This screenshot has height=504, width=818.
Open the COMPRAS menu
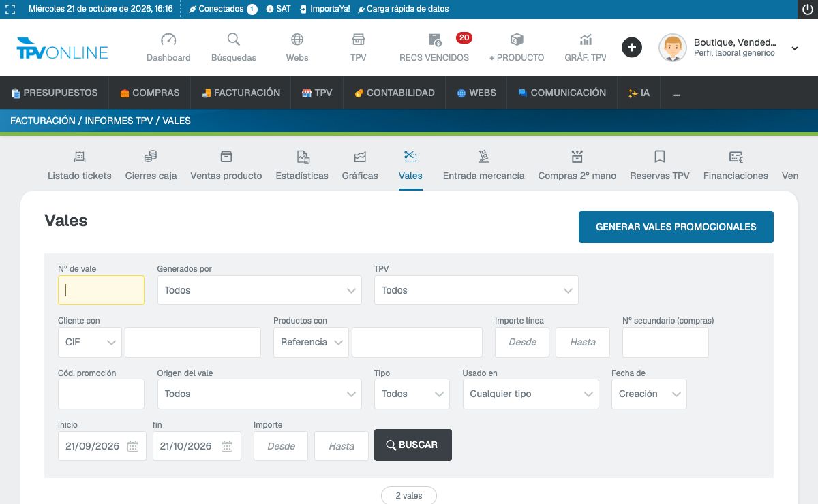pyautogui.click(x=150, y=93)
